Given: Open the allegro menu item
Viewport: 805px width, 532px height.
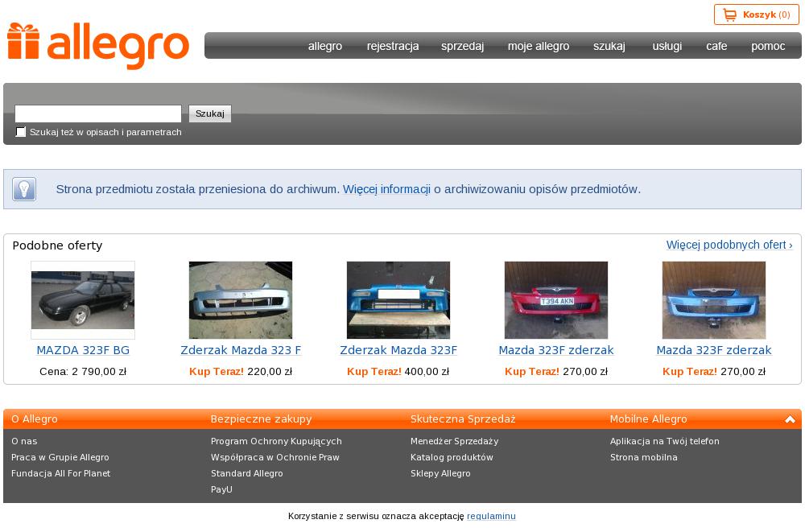Looking at the screenshot, I should [x=325, y=46].
